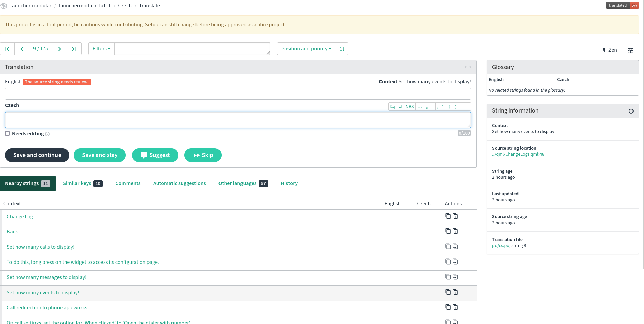Click the Save and stay button

coord(100,155)
